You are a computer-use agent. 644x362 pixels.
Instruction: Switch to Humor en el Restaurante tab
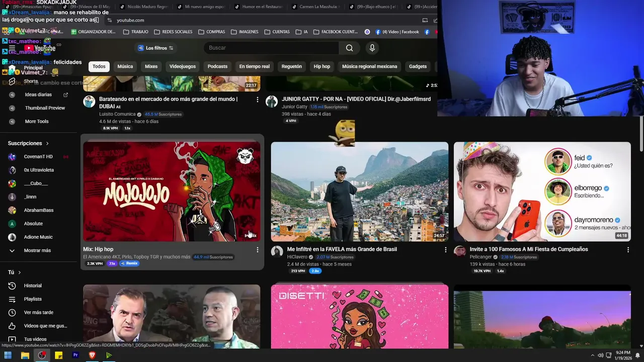pos(259,7)
